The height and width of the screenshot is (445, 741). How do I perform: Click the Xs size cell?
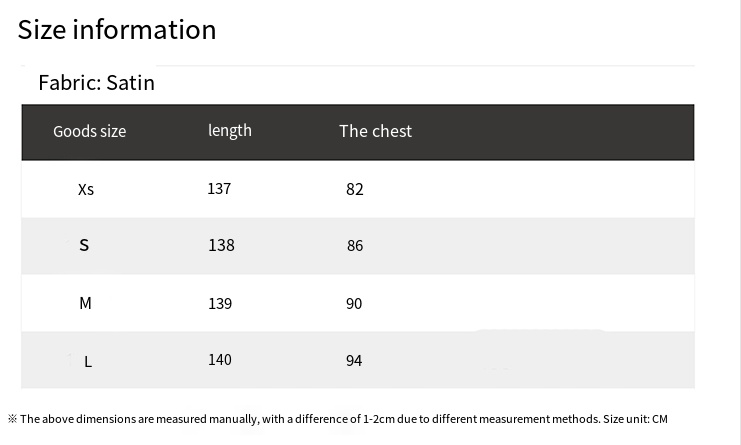tap(86, 189)
